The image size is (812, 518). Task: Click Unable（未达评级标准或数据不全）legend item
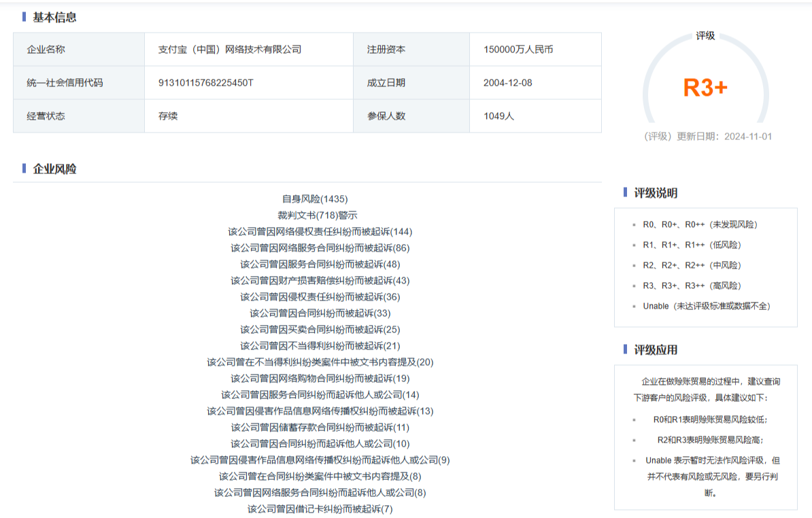tap(707, 306)
